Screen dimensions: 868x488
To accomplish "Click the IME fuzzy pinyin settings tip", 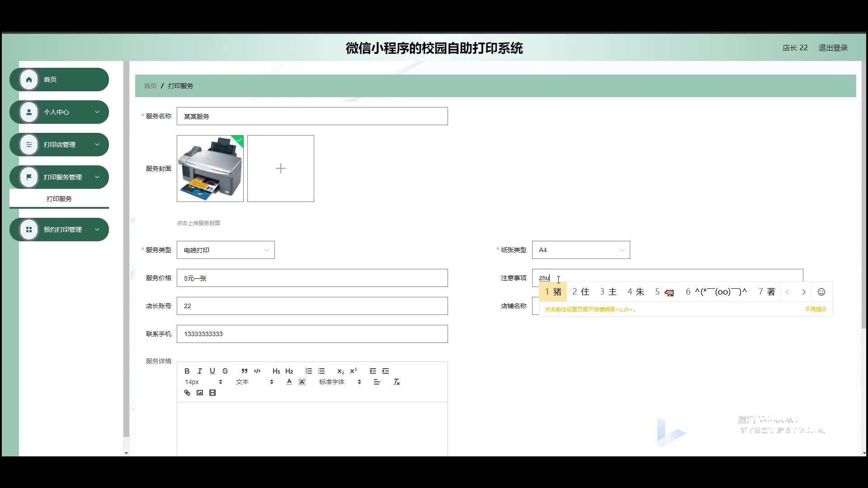I will [x=590, y=310].
